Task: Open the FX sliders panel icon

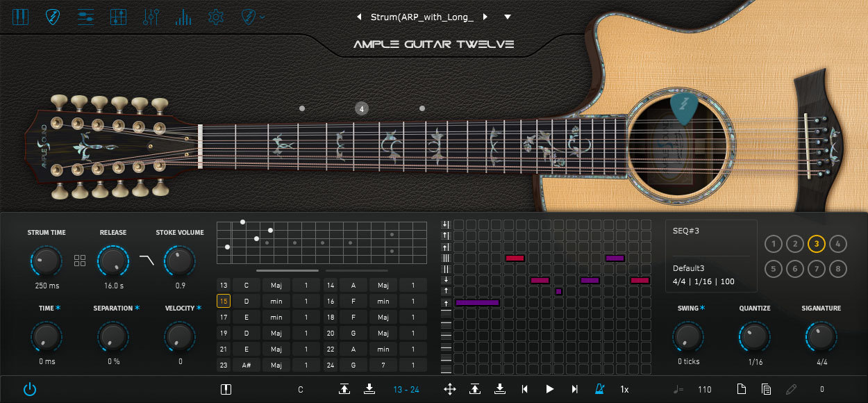Action: click(151, 17)
